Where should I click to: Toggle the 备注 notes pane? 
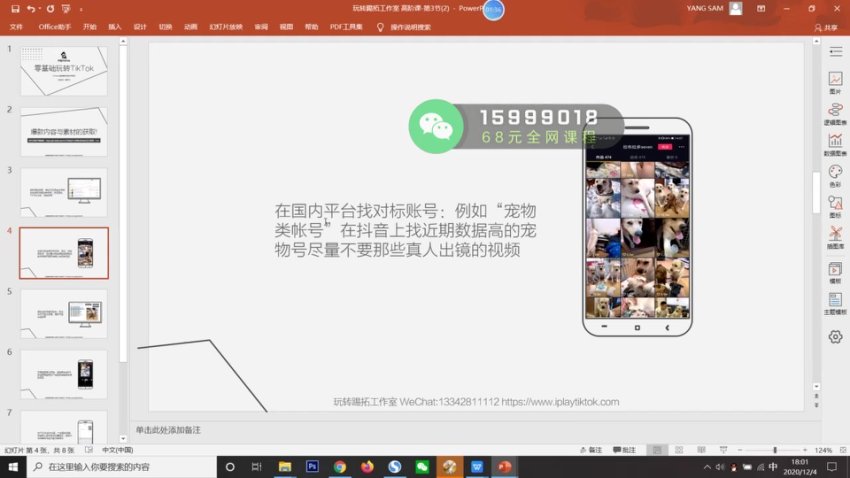(x=592, y=451)
